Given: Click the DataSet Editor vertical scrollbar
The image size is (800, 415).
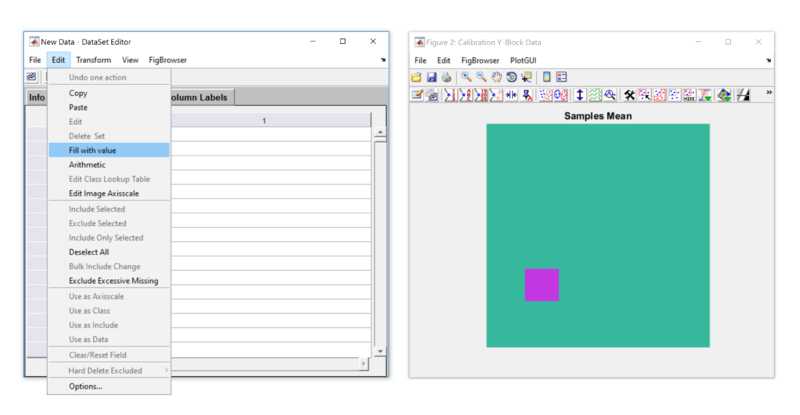Looking at the screenshot, I should tap(379, 240).
